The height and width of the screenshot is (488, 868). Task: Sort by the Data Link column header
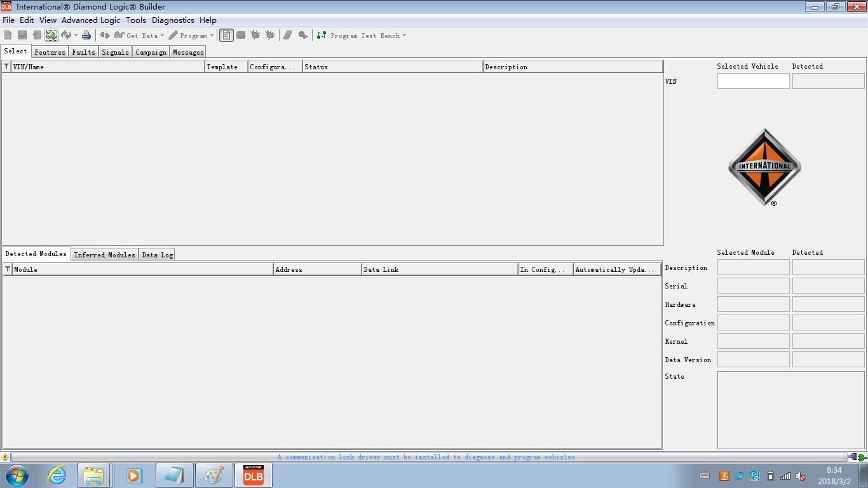(x=440, y=269)
